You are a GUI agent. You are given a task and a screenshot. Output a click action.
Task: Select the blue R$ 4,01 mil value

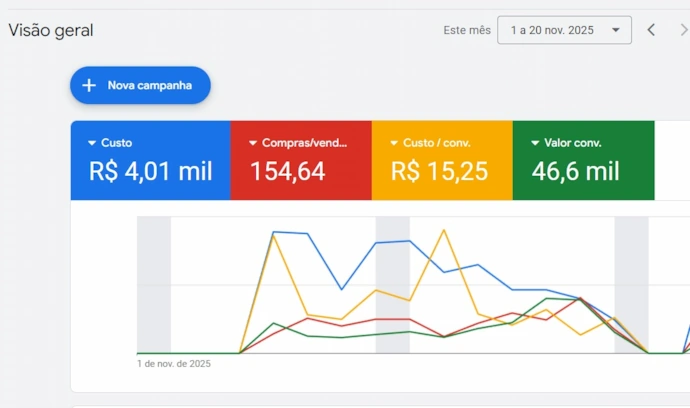coord(150,172)
